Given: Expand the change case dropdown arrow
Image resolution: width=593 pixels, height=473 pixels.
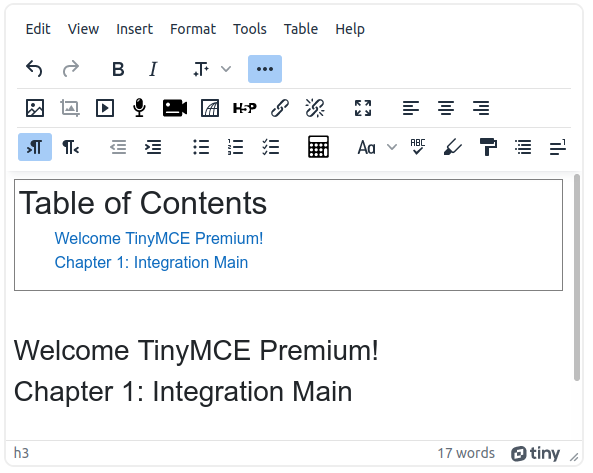Looking at the screenshot, I should click(x=392, y=147).
